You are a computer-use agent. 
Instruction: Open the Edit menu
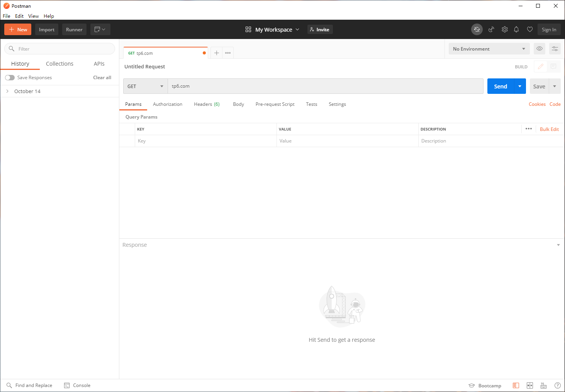point(19,16)
